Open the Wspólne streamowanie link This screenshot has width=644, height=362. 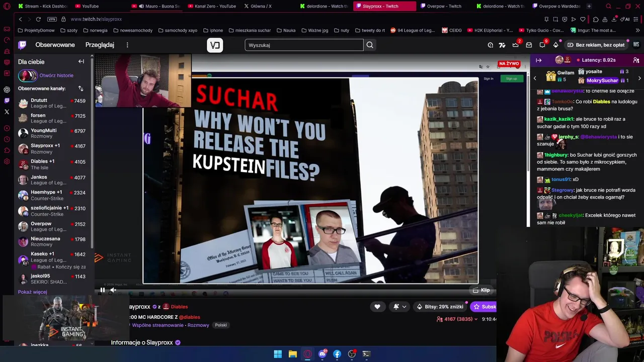pyautogui.click(x=157, y=325)
